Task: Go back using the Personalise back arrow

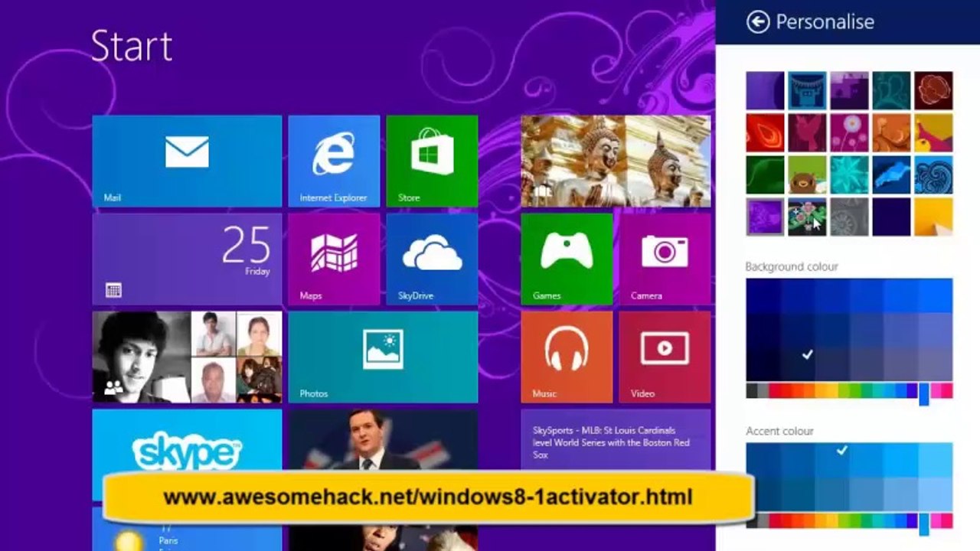Action: [758, 21]
